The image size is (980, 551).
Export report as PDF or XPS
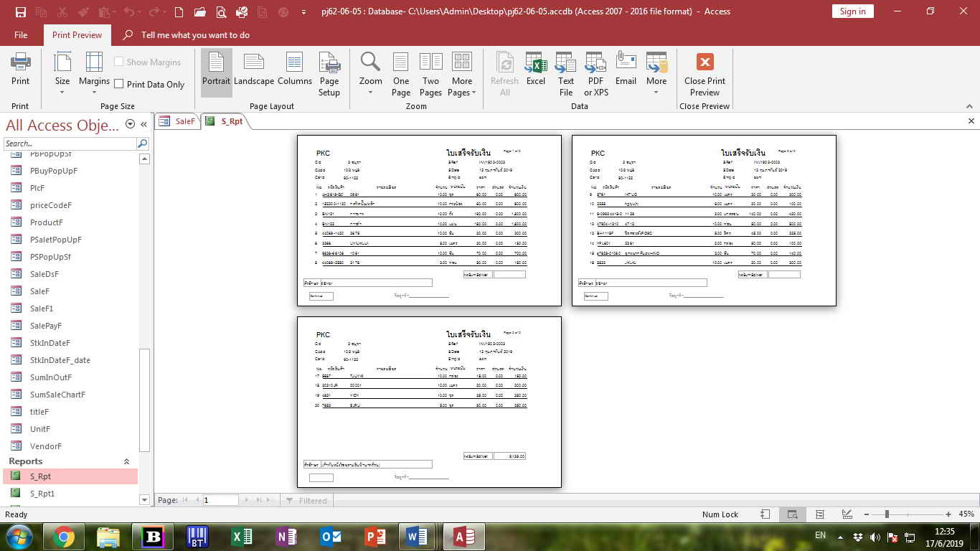tap(596, 73)
